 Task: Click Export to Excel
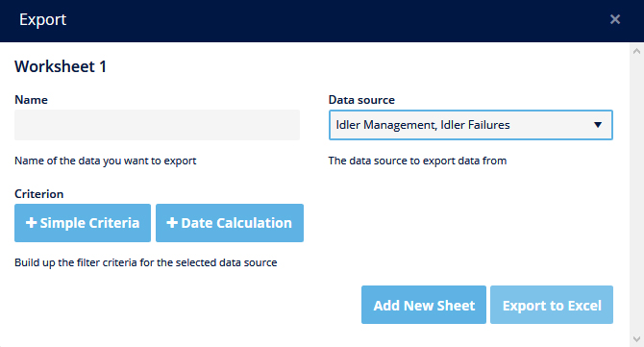coord(552,305)
